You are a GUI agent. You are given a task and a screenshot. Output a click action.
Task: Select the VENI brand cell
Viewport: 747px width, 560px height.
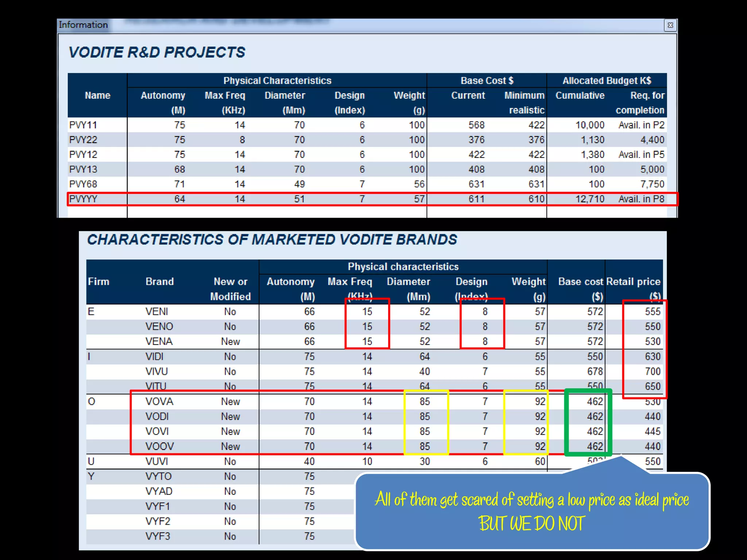(156, 312)
